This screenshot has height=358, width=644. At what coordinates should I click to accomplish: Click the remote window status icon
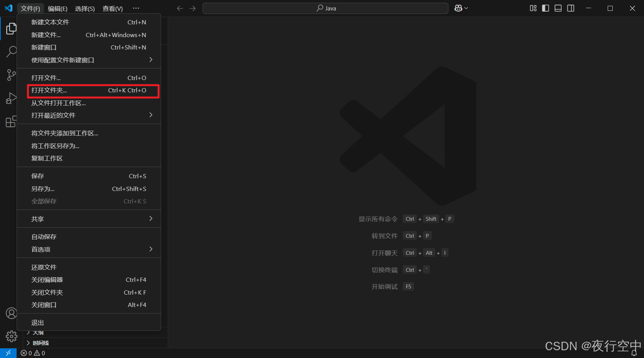[x=8, y=353]
